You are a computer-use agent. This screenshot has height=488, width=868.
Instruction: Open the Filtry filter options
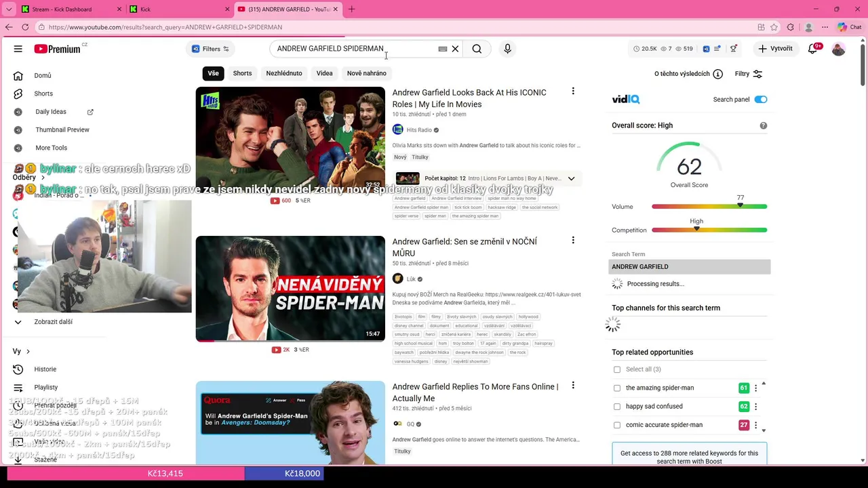click(x=749, y=74)
